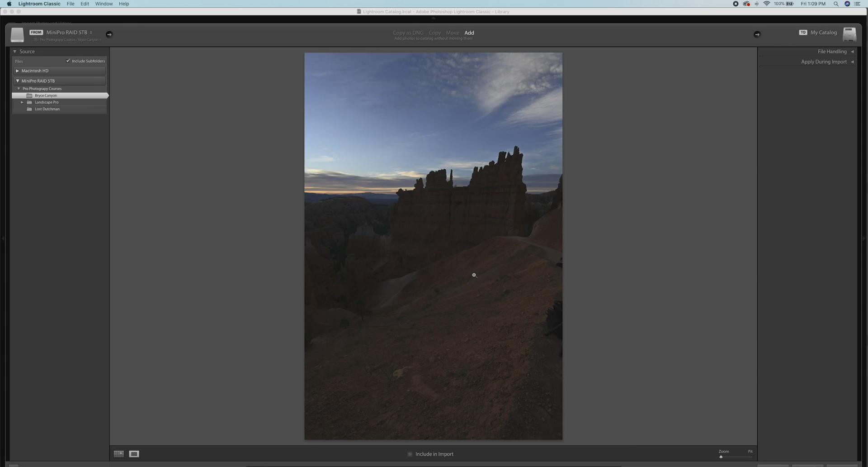Click the arrow left of My Catalog
Viewport: 868px width, 467px height.
tap(757, 34)
